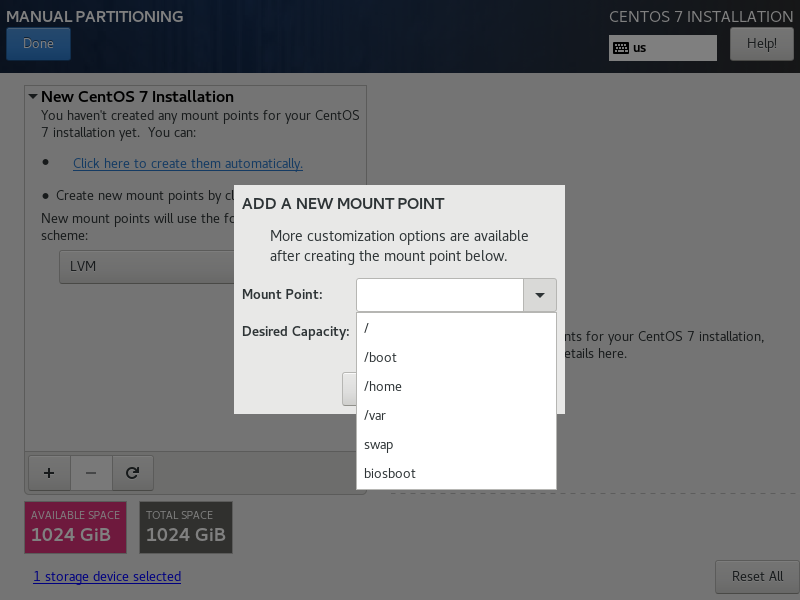This screenshot has height=600, width=800.
Task: Toggle the Mount Point dropdown arrow
Action: tap(540, 295)
